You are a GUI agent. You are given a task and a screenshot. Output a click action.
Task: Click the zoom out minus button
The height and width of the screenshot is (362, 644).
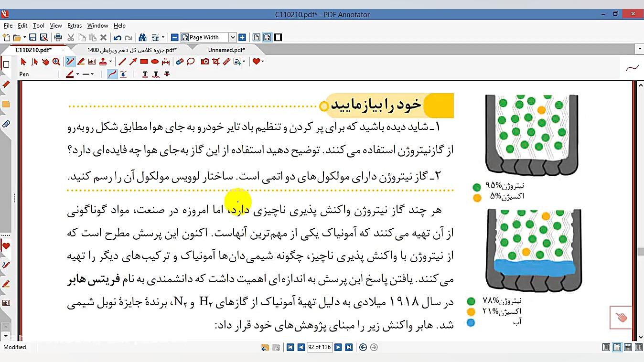point(175,37)
